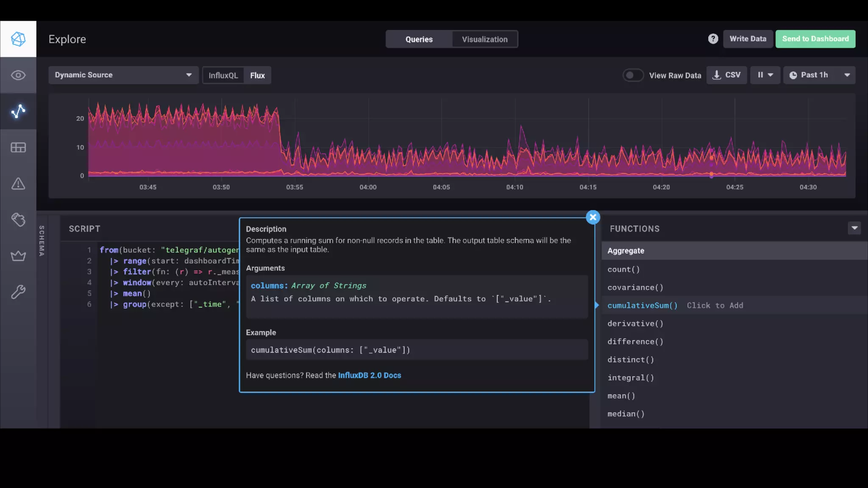The width and height of the screenshot is (868, 488).
Task: Open the InfluxDB 2.0 Docs link
Action: point(369,375)
